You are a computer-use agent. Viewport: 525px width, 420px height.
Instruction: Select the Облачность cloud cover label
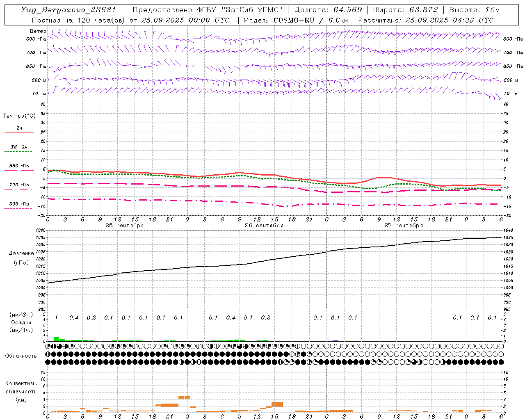[21, 356]
